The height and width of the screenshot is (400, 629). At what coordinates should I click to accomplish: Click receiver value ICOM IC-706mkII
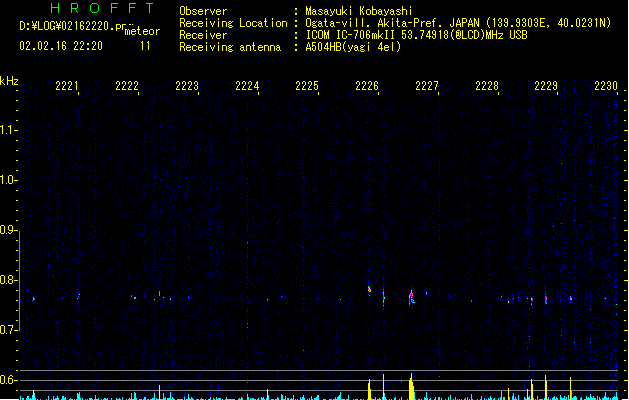352,35
